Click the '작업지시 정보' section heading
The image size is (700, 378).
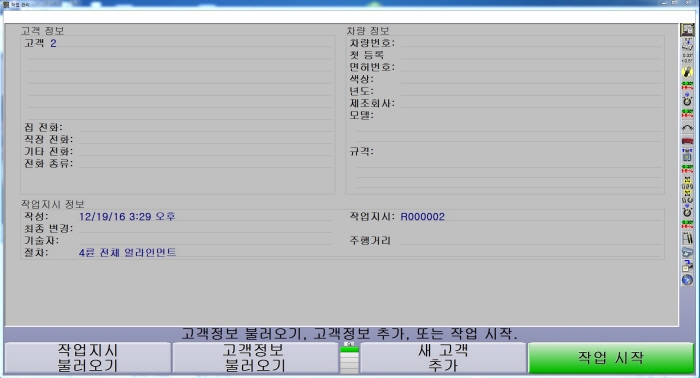(53, 204)
